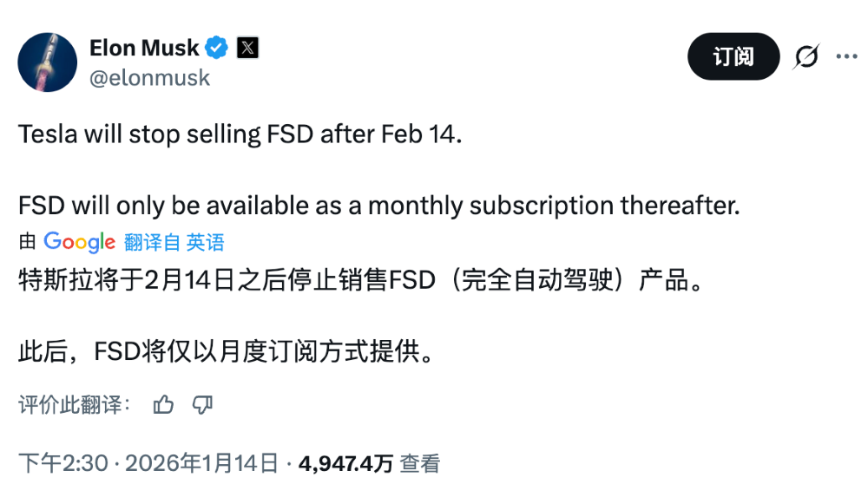The width and height of the screenshot is (868, 497).
Task: Open the 4,947.4万 查看 view count
Action: point(369,463)
